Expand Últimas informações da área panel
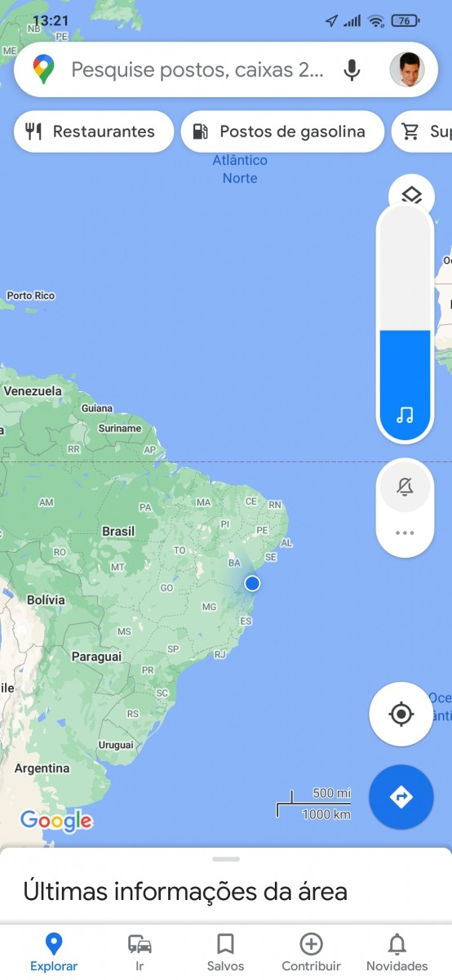 (x=185, y=891)
